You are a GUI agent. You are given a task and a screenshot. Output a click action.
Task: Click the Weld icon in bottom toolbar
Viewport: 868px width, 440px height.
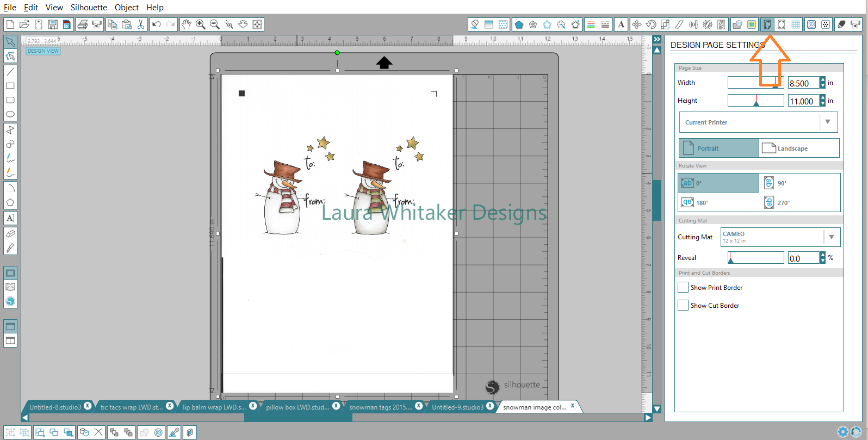144,432
